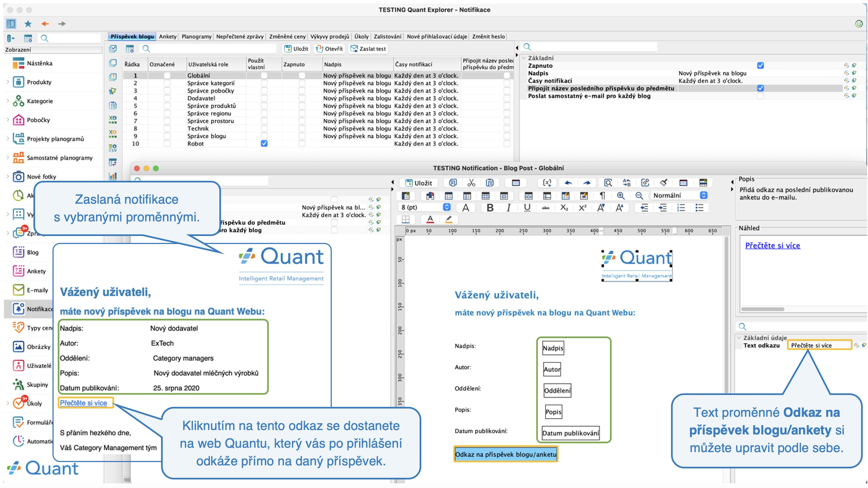868x488 pixels.
Task: Undo with the blue left curved arrow
Action: coord(568,183)
